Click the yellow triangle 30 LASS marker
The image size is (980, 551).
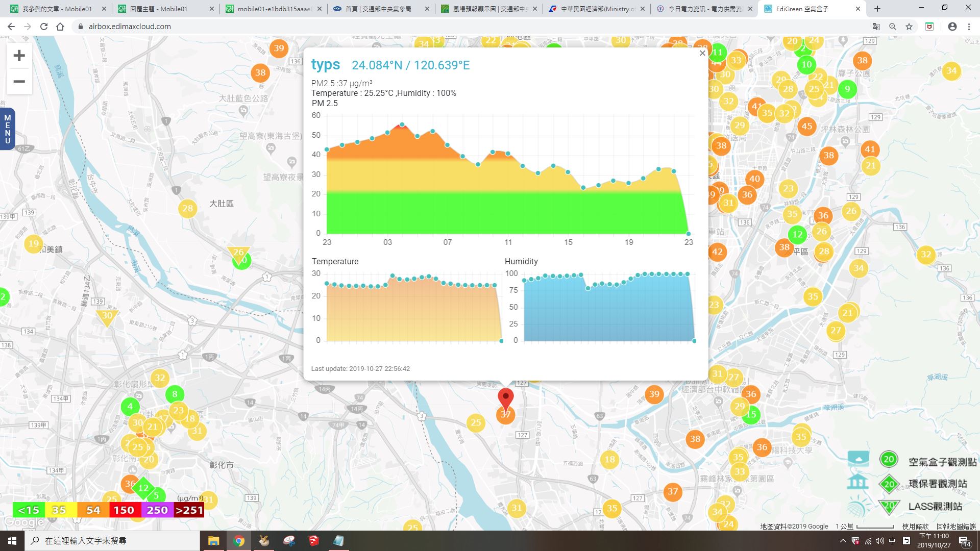(107, 317)
